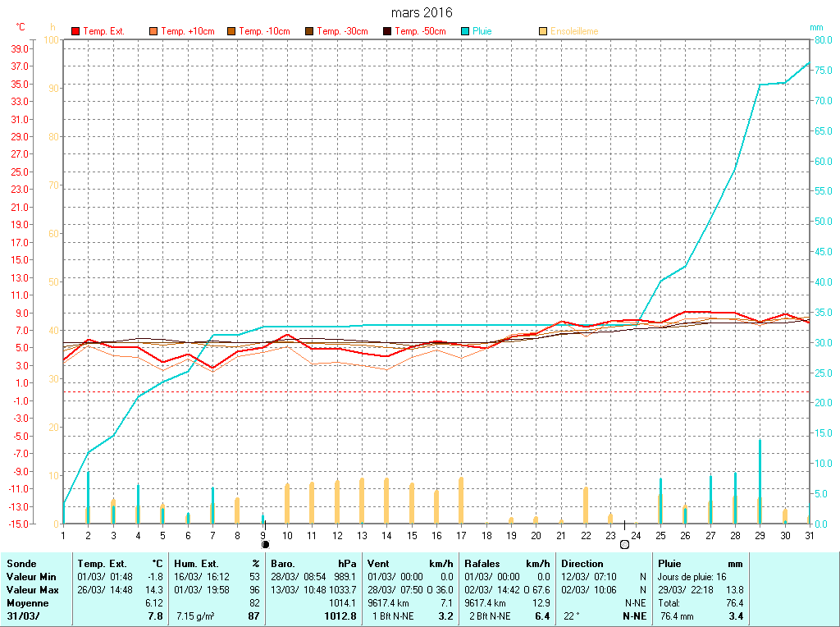Click the Temp. +10cm legend swatch
The width and height of the screenshot is (840, 627).
154,31
